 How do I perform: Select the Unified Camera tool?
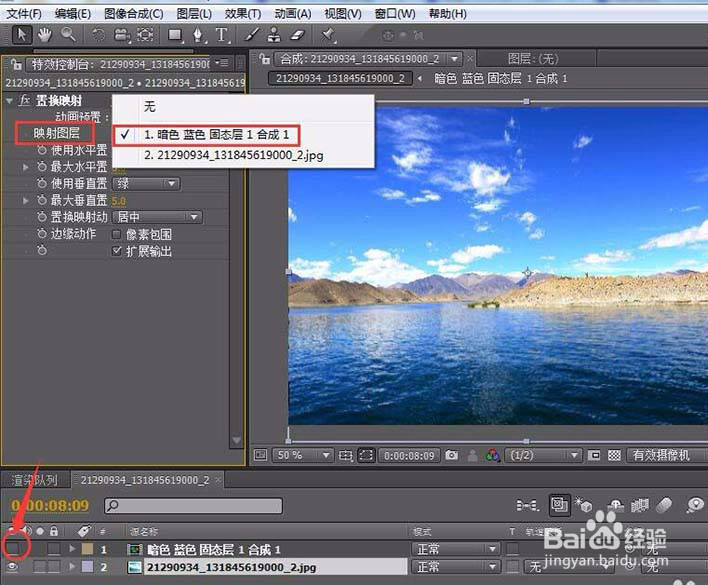tap(121, 35)
